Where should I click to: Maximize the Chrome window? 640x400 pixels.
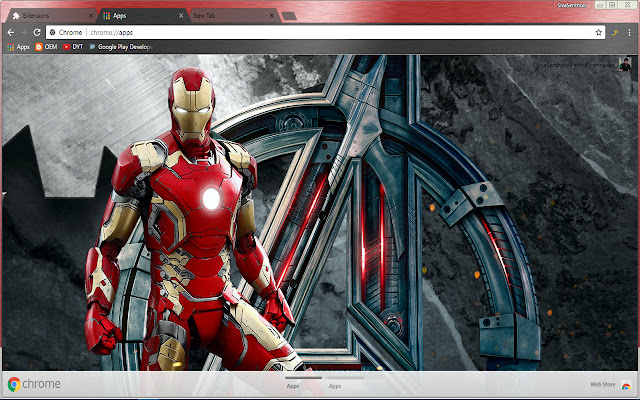click(612, 5)
